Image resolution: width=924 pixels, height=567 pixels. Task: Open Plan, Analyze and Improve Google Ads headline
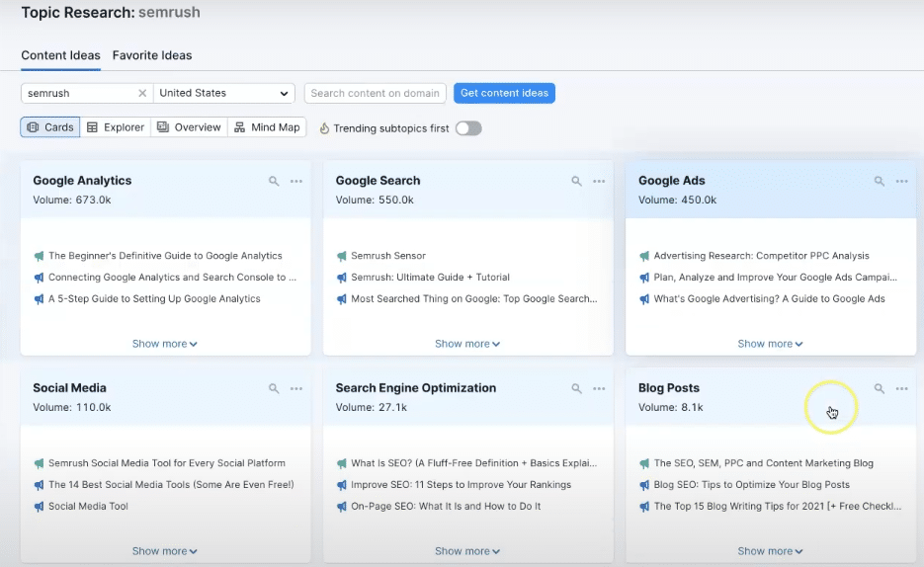(x=776, y=278)
